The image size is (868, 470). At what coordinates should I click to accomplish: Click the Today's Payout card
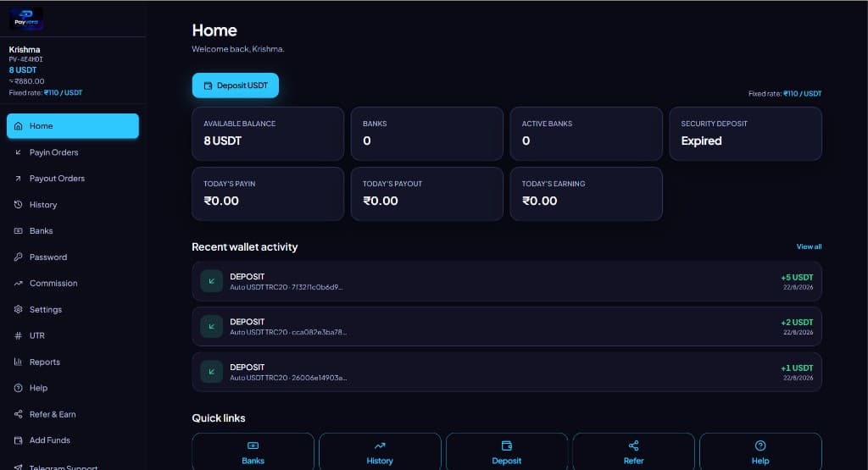pyautogui.click(x=427, y=194)
